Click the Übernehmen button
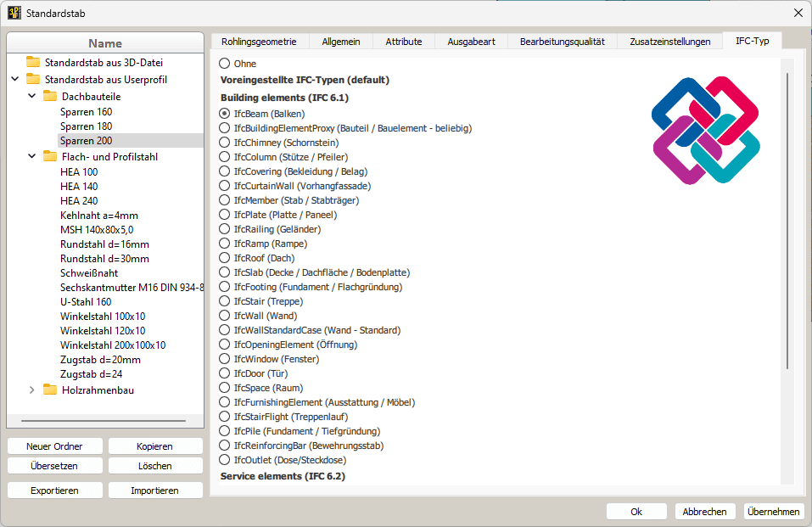 [773, 511]
